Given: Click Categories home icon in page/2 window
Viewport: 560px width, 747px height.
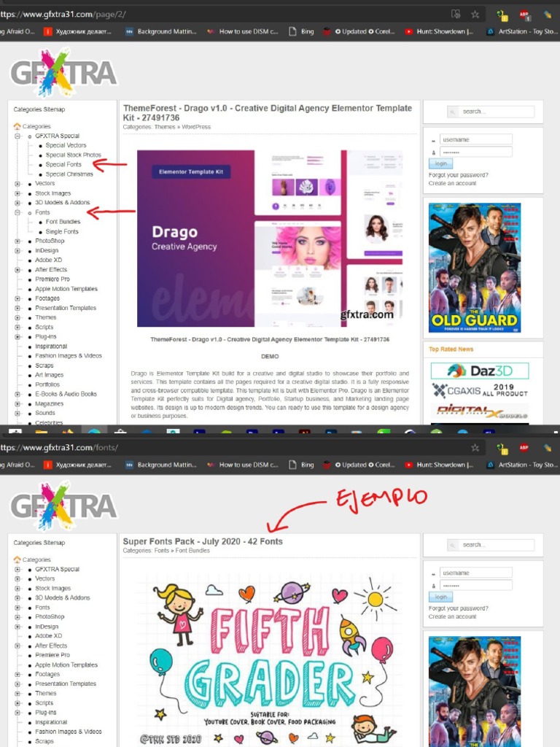Looking at the screenshot, I should [17, 126].
